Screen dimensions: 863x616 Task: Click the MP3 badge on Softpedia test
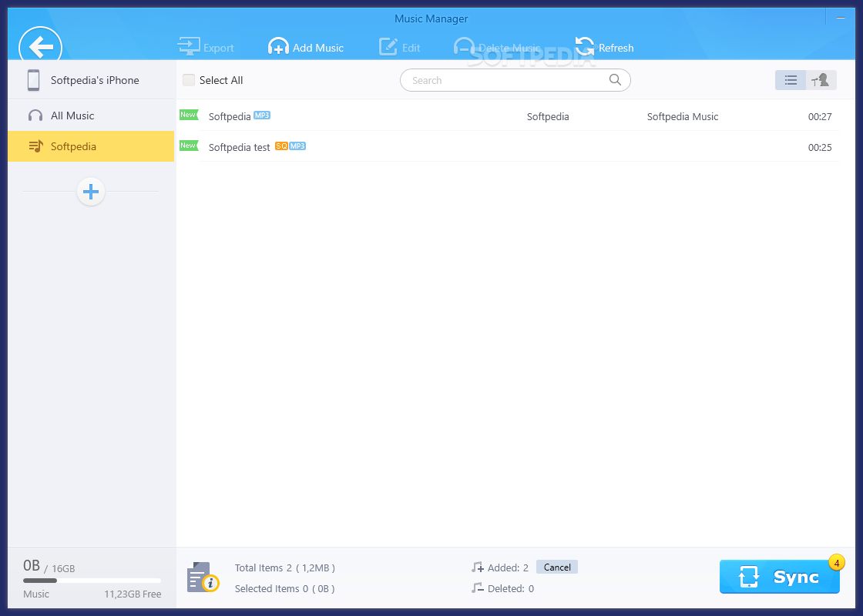click(x=297, y=146)
